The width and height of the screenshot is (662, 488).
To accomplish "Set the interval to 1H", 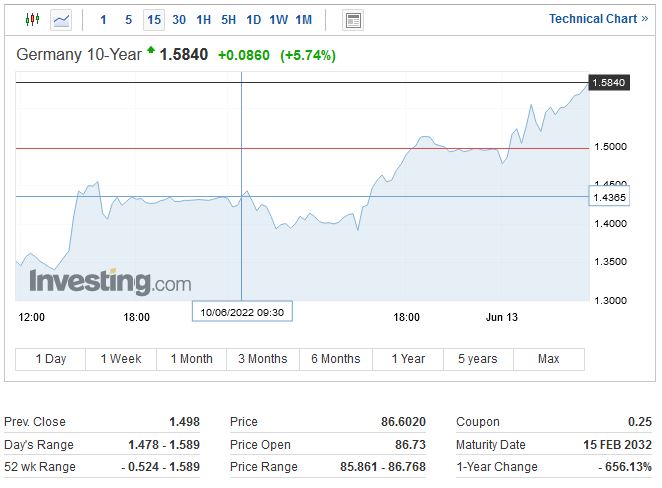I will click(204, 19).
